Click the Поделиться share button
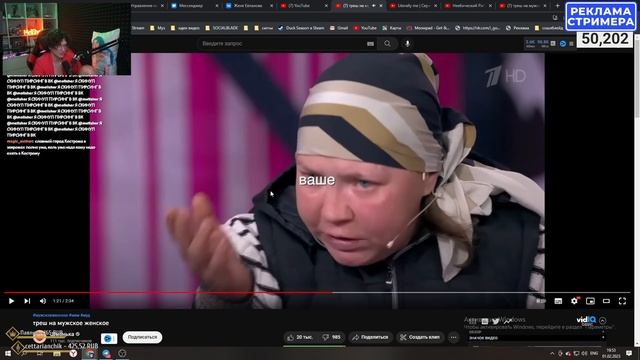This screenshot has width=640, height=360. coord(370,337)
